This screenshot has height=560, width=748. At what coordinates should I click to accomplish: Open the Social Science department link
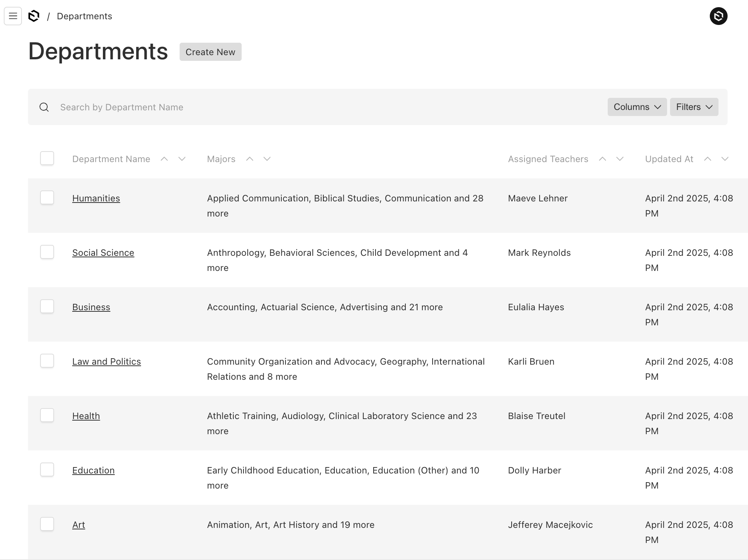pos(103,253)
